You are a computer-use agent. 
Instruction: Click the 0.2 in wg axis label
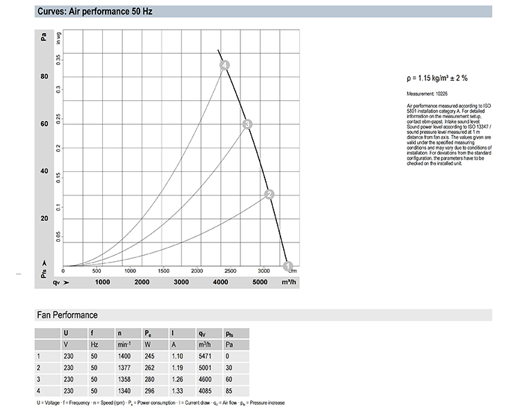[x=59, y=149]
